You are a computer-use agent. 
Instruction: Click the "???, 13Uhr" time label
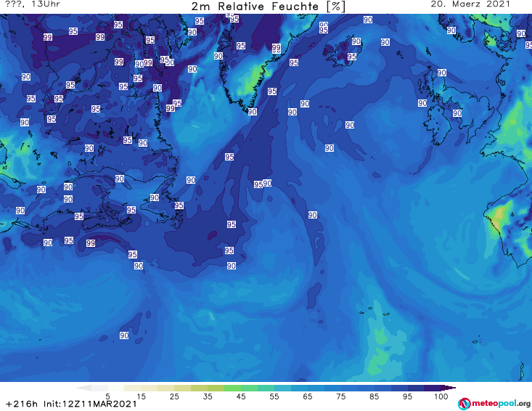[x=33, y=4]
